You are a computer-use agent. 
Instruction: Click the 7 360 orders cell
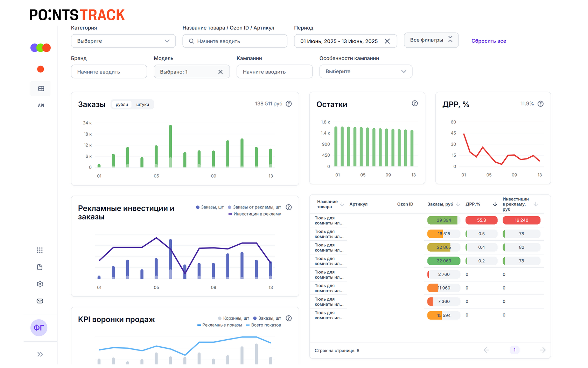(x=444, y=301)
